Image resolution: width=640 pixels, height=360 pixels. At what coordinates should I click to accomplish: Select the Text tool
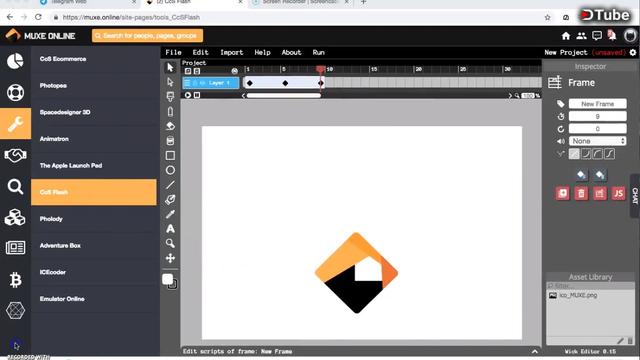pyautogui.click(x=170, y=229)
